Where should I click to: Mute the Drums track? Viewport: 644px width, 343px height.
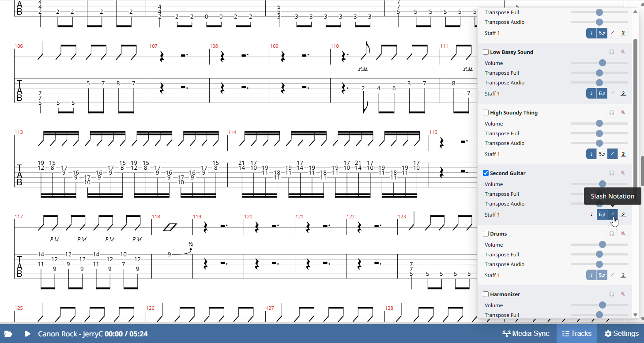(x=623, y=234)
